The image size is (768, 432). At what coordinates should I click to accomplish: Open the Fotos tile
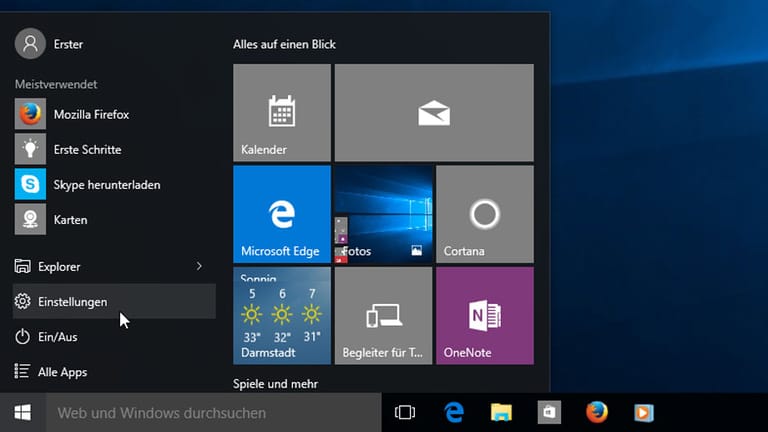click(x=384, y=214)
